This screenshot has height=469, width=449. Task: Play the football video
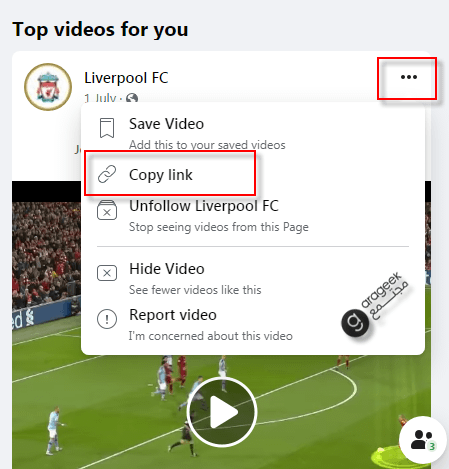tap(222, 412)
